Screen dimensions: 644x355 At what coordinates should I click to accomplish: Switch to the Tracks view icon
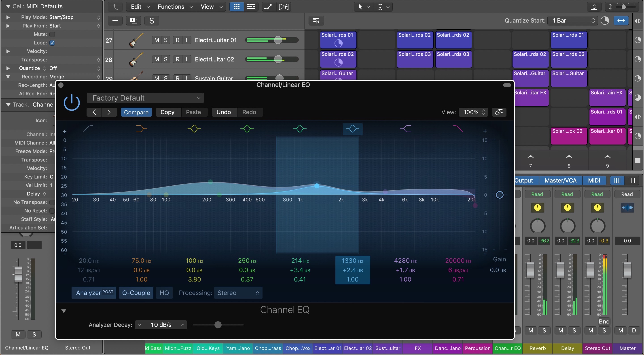tap(251, 7)
